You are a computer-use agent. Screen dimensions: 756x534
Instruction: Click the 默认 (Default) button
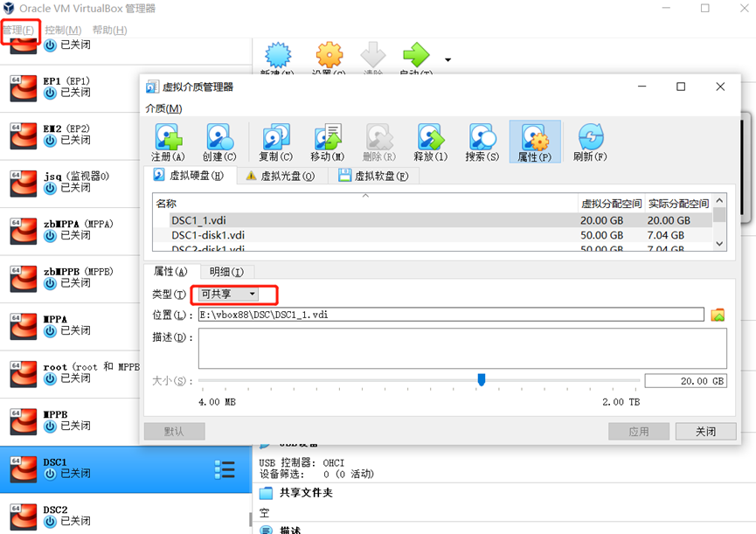pos(174,432)
